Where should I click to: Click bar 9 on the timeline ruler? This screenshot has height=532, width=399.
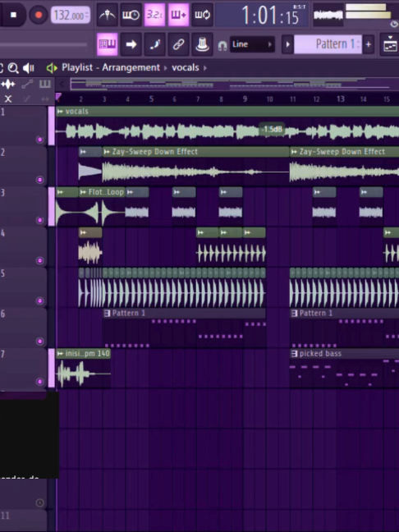[x=245, y=99]
